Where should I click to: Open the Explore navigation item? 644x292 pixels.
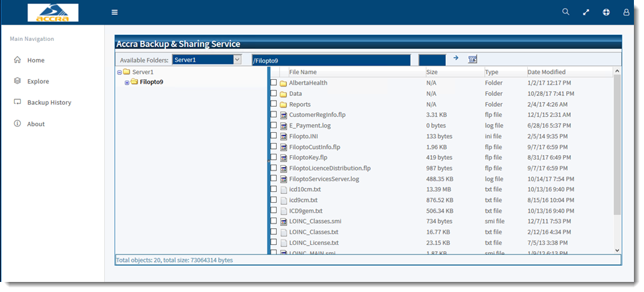38,81
